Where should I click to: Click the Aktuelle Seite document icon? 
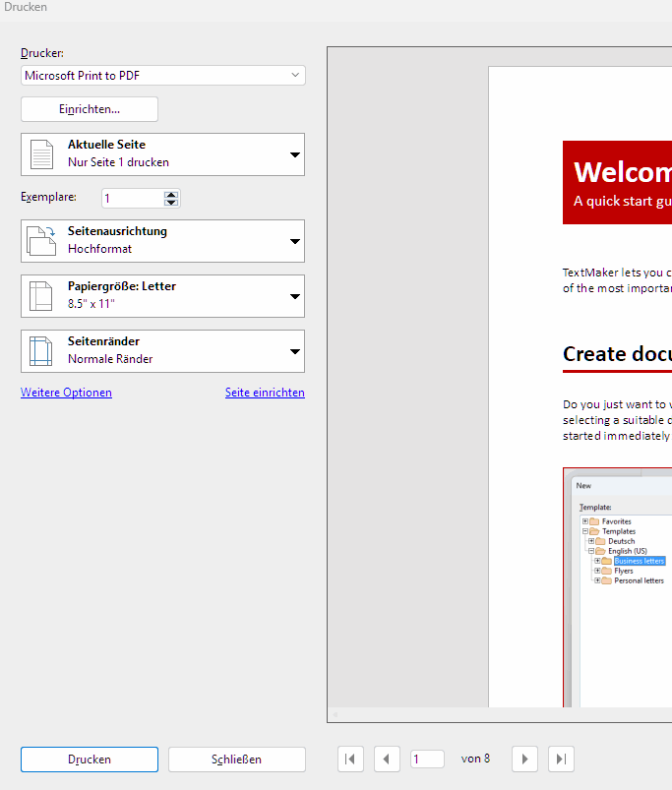(x=41, y=154)
